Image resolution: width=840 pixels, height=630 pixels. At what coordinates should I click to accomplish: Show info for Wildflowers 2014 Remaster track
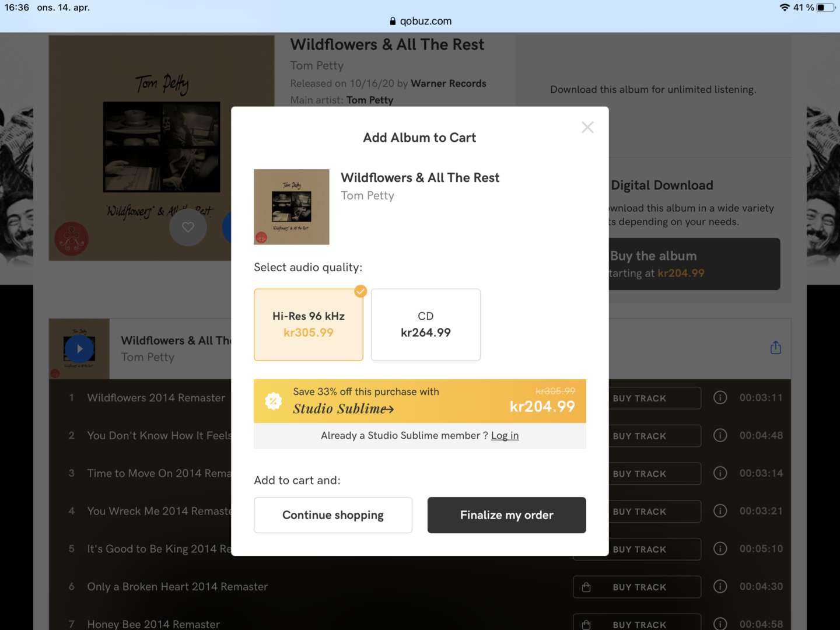720,398
